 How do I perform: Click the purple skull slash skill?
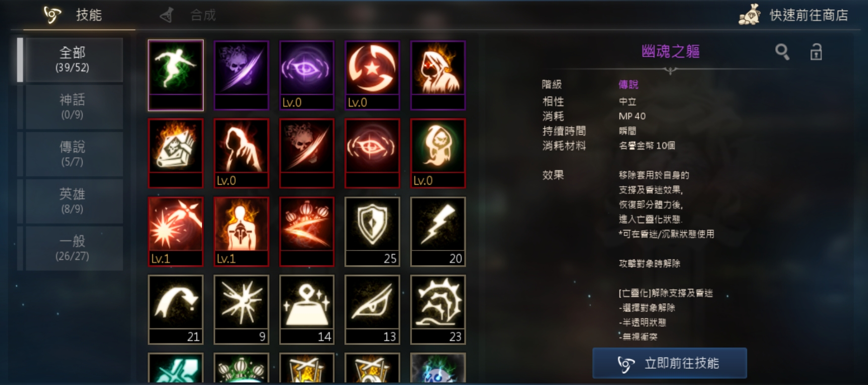point(241,75)
